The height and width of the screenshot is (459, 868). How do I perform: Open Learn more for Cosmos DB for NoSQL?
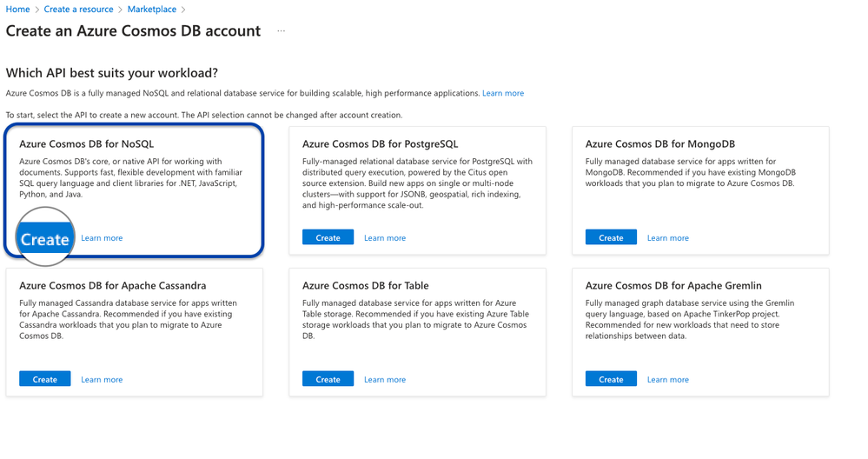pyautogui.click(x=102, y=238)
